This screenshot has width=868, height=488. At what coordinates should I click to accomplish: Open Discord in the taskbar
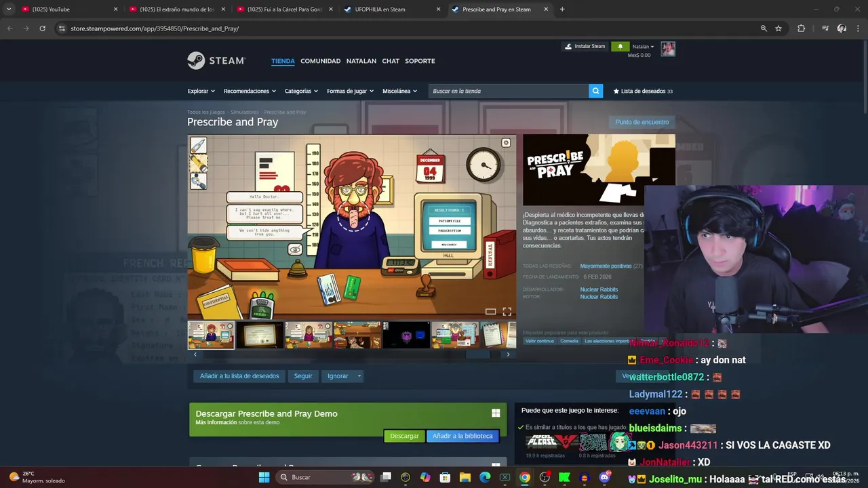click(x=604, y=477)
